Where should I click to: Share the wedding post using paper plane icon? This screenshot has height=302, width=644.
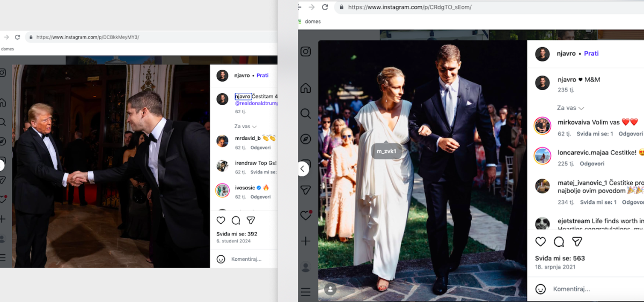577,241
